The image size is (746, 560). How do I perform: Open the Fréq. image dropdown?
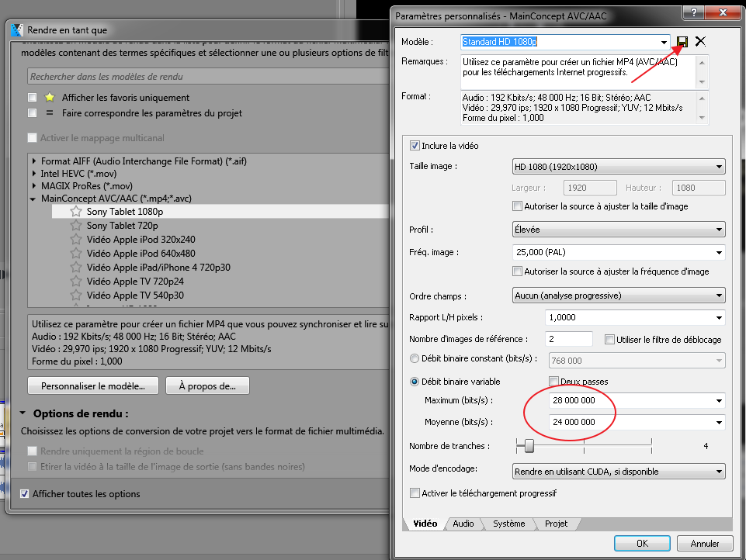click(x=719, y=252)
